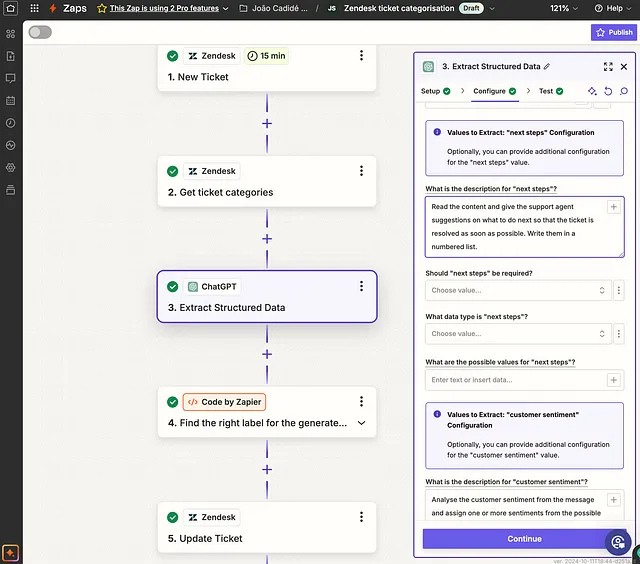
Task: Click the three-dot menu on Get ticket categories
Action: [x=361, y=171]
